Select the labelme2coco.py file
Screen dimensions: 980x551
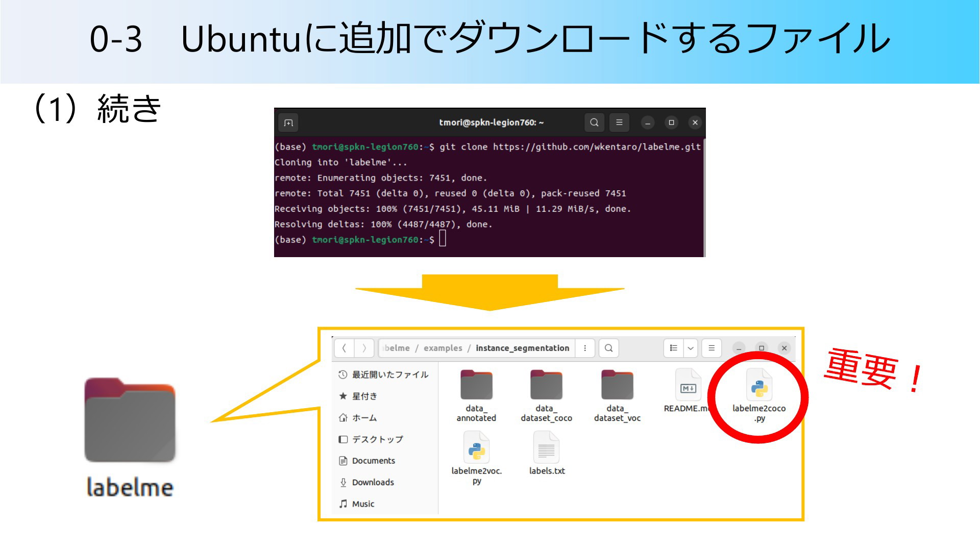(759, 396)
